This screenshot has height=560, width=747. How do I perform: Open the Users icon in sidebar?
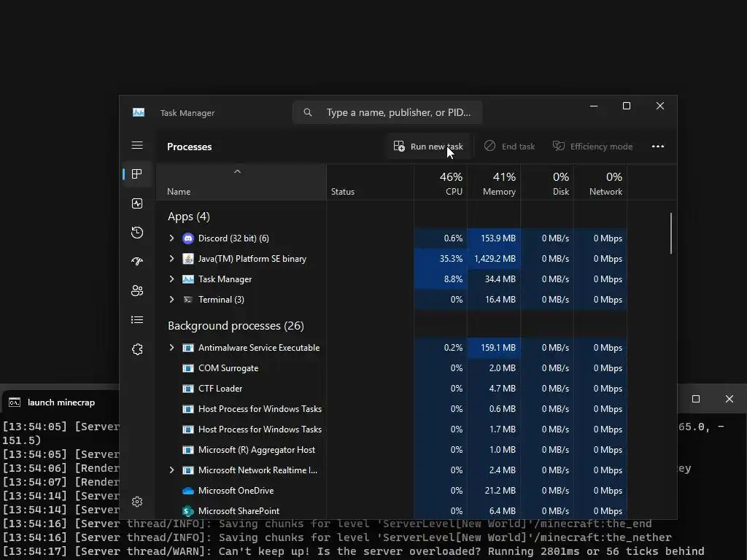tap(137, 290)
